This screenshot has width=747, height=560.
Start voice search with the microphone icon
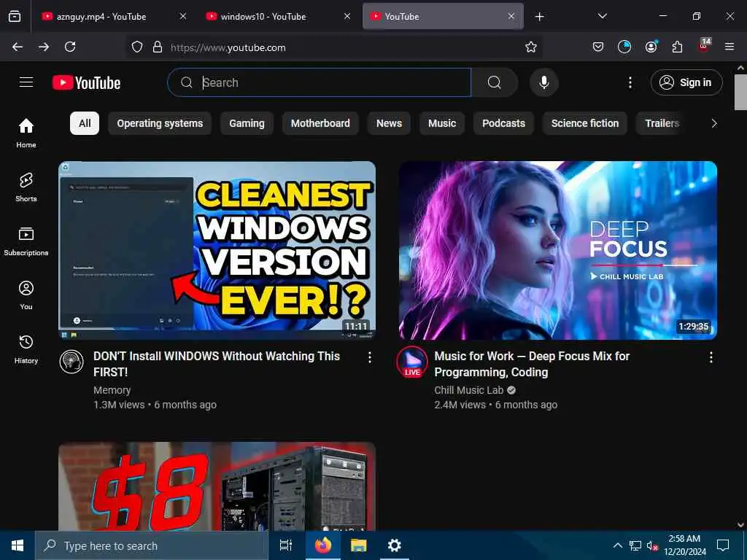(543, 82)
